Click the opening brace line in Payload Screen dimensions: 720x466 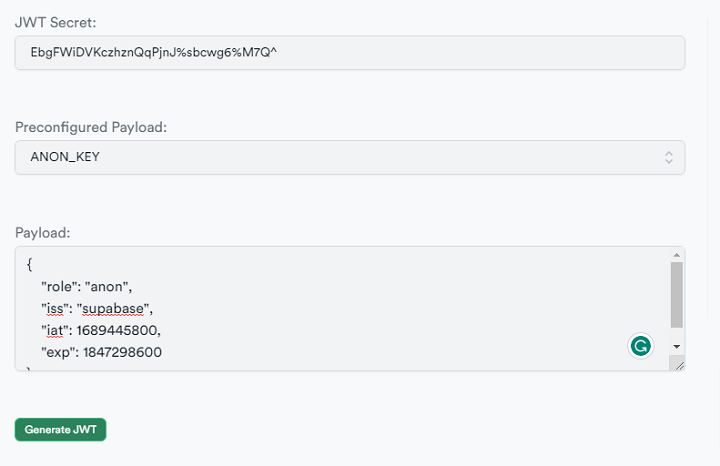coord(29,264)
